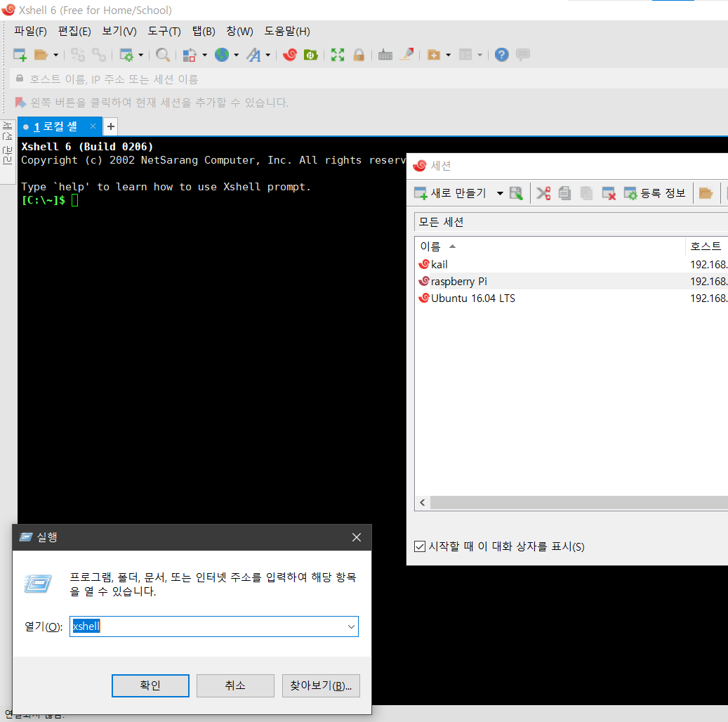Click the Find magnifier icon

coord(162,55)
